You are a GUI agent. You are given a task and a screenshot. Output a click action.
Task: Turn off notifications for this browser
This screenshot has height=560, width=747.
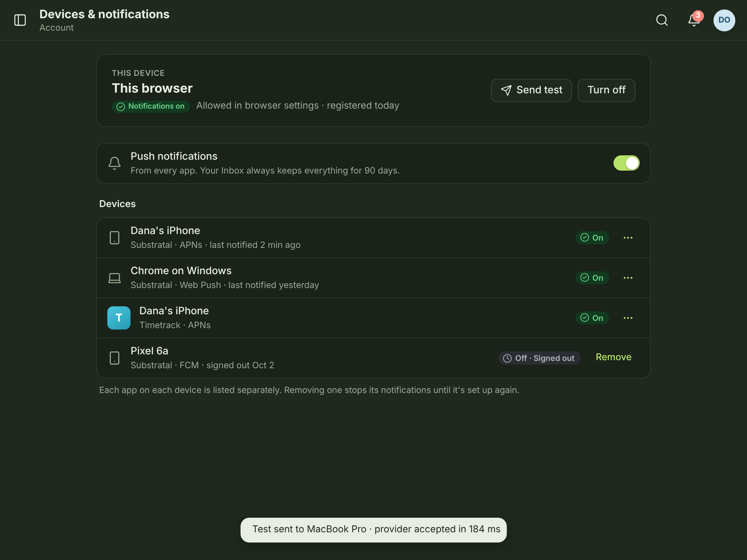pyautogui.click(x=606, y=90)
